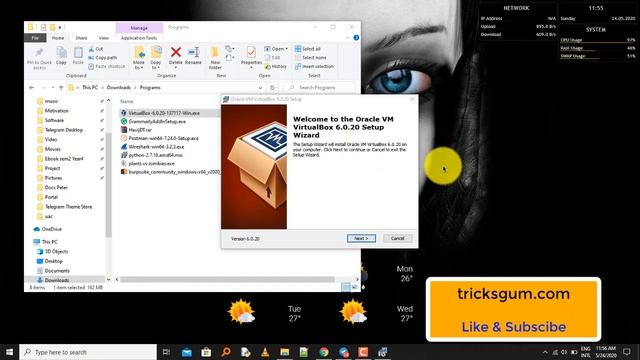Open VLC media player from taskbar
The width and height of the screenshot is (640, 360).
click(265, 352)
